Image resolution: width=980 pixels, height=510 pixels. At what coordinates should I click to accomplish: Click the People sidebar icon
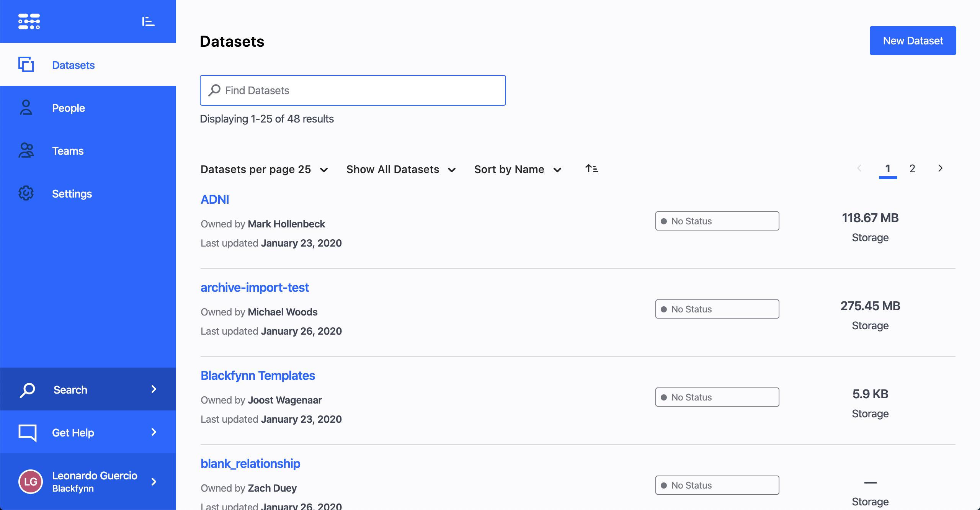pos(26,108)
